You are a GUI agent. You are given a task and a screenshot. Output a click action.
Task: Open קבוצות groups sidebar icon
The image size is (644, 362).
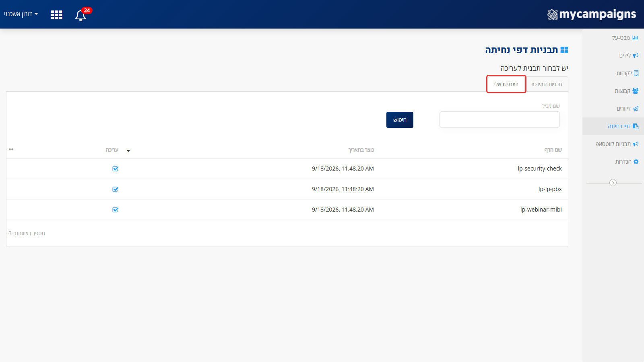click(x=635, y=91)
